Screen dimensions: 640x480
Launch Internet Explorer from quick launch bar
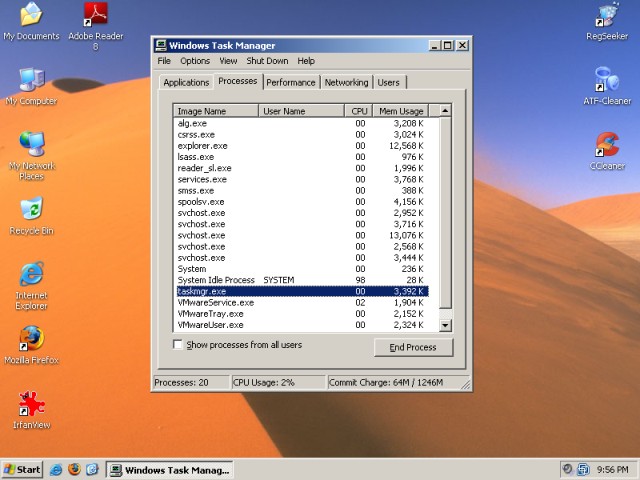56,469
